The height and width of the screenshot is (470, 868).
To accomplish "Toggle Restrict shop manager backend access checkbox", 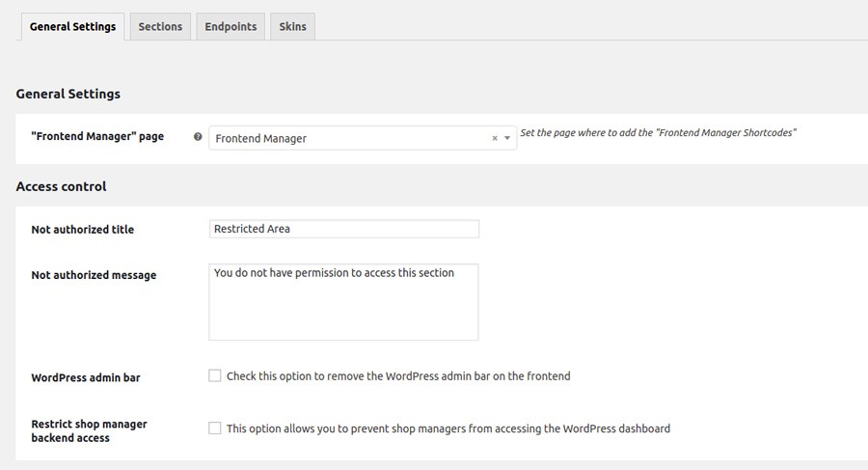I will point(215,428).
